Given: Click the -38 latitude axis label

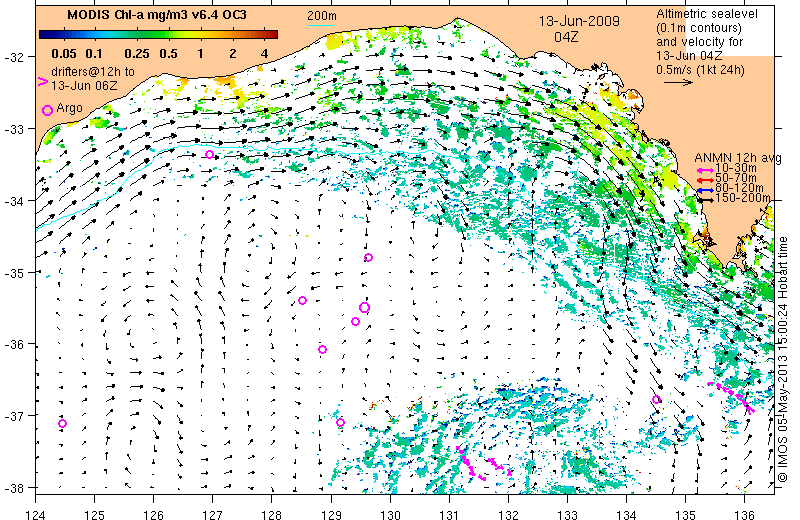Looking at the screenshot, I should click(13, 488).
